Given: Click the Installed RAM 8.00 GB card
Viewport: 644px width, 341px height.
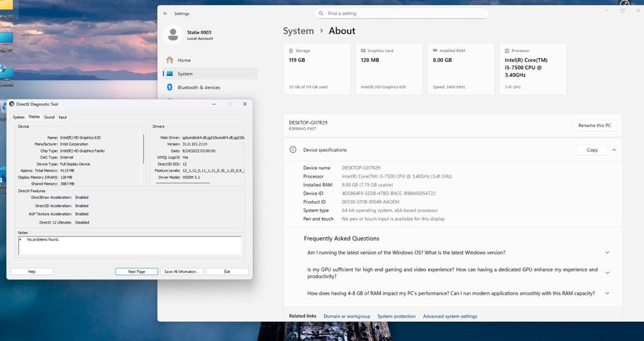Looking at the screenshot, I should tap(461, 69).
